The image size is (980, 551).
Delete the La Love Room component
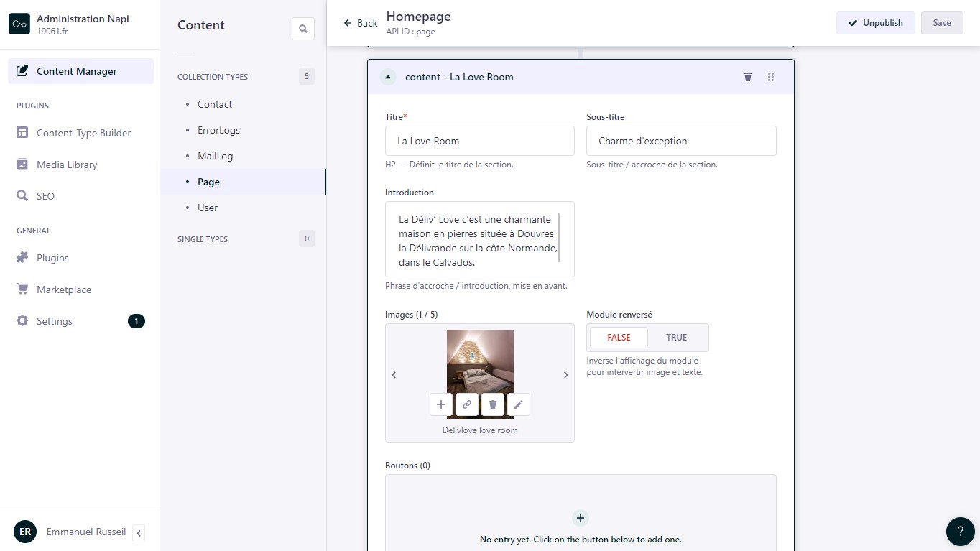click(747, 77)
